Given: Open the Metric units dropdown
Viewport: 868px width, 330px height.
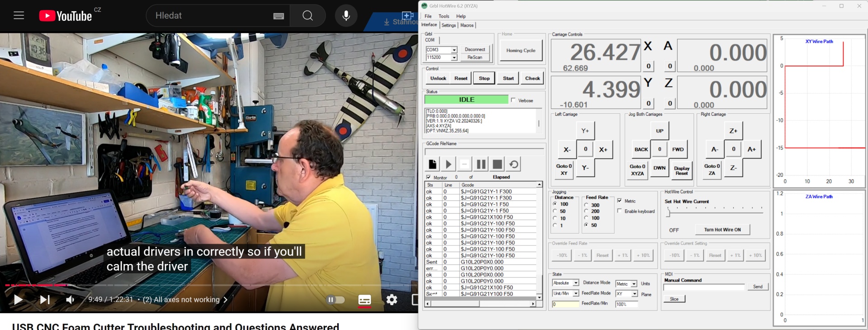Looking at the screenshot, I should tap(634, 284).
